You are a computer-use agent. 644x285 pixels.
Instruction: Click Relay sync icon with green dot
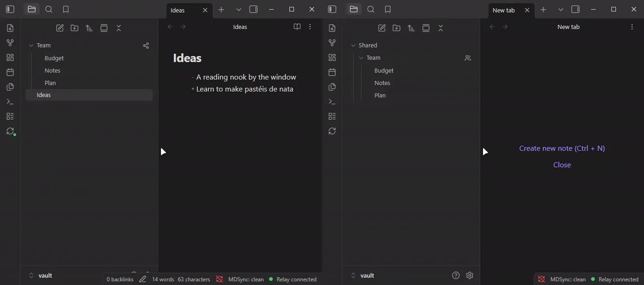point(10,131)
